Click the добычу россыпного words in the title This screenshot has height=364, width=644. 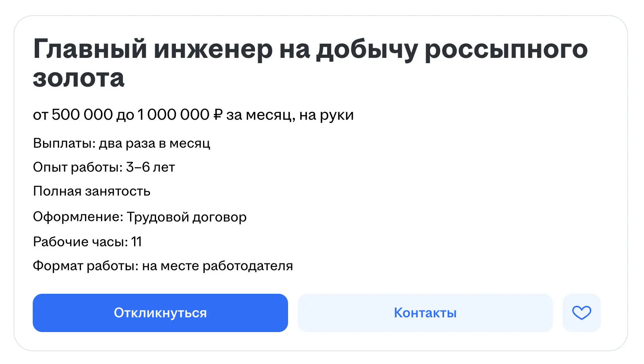(452, 50)
